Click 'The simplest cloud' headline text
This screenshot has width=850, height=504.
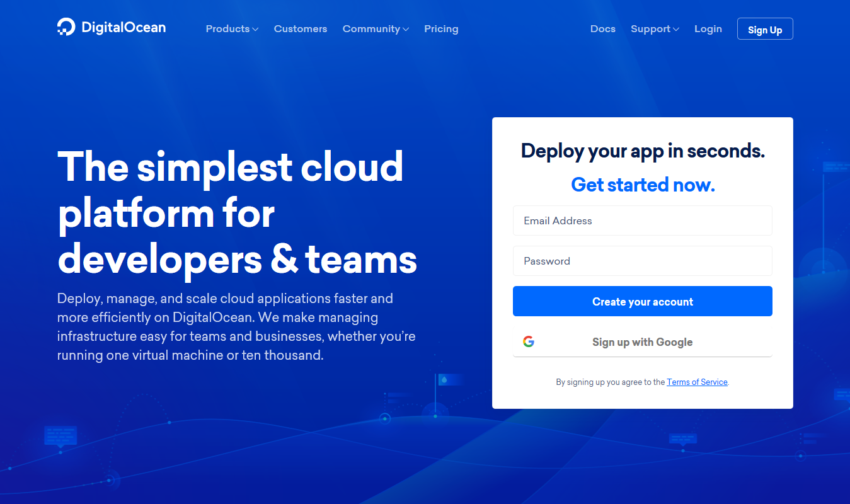click(231, 167)
